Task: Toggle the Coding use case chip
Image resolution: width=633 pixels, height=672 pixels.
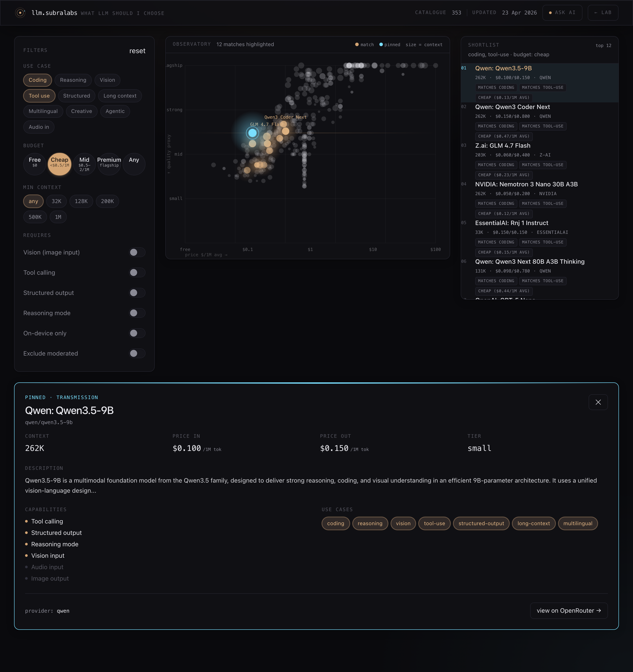Action: [38, 80]
